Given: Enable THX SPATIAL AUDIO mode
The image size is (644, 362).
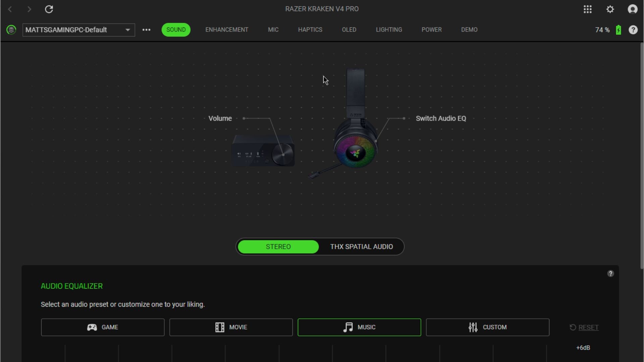Looking at the screenshot, I should click(x=361, y=247).
